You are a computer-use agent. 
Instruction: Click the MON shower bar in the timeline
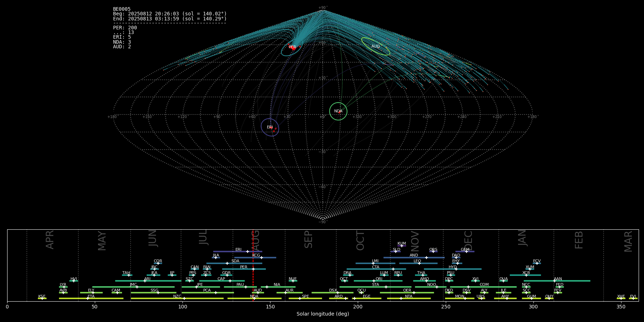click(460, 298)
